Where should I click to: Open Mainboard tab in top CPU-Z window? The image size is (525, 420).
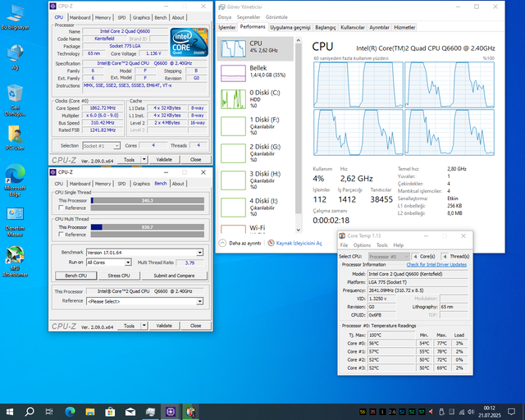point(80,17)
